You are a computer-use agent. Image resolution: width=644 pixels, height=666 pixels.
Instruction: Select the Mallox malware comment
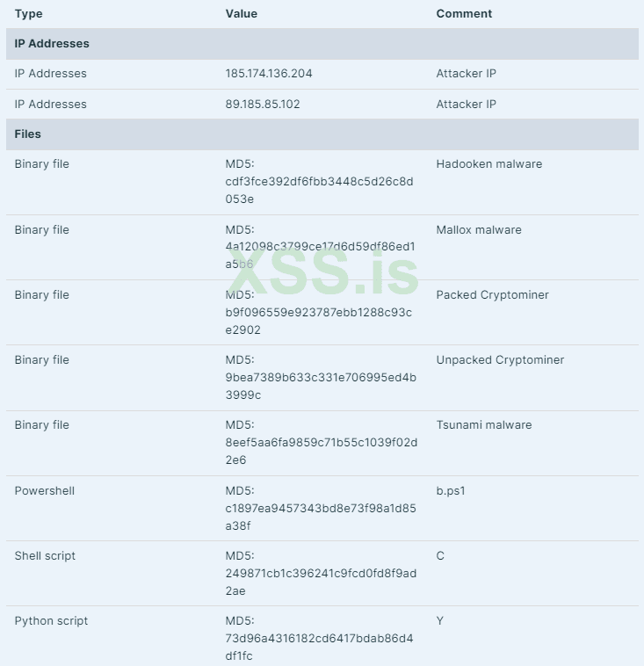479,230
